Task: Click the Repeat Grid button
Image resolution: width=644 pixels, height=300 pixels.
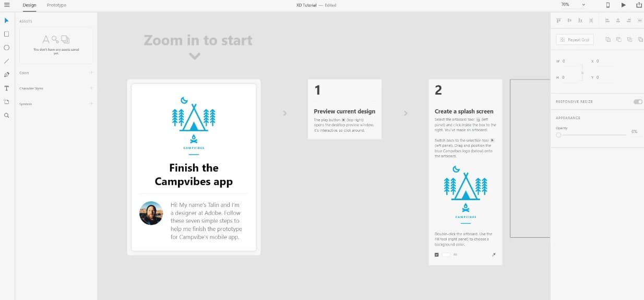Action: tap(575, 40)
